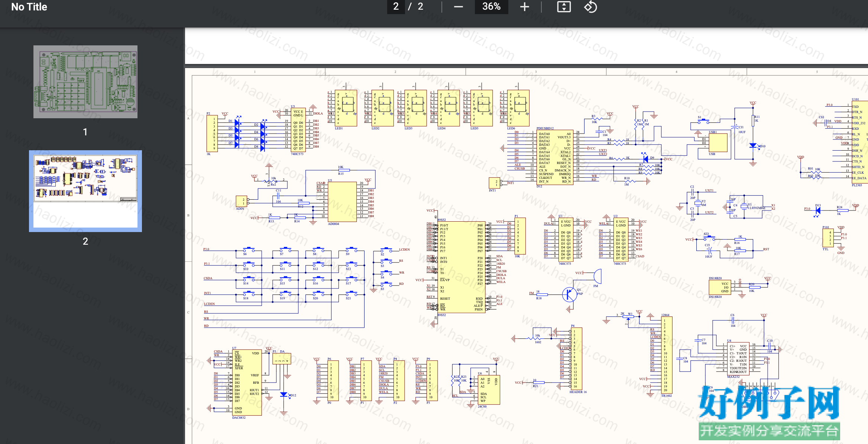Open page 1 thumbnail of PCB layout
Image resolution: width=868 pixels, height=444 pixels.
(85, 82)
